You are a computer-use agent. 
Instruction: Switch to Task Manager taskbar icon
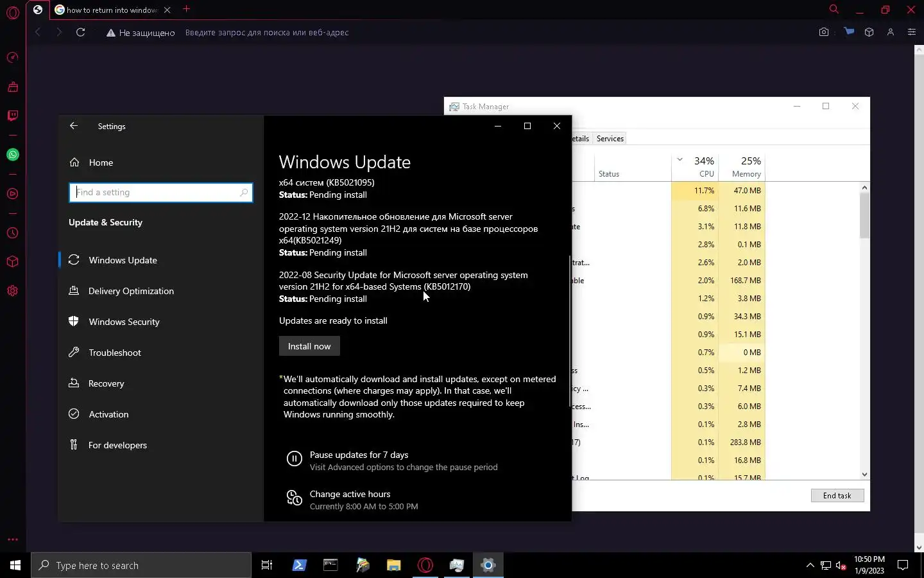456,565
